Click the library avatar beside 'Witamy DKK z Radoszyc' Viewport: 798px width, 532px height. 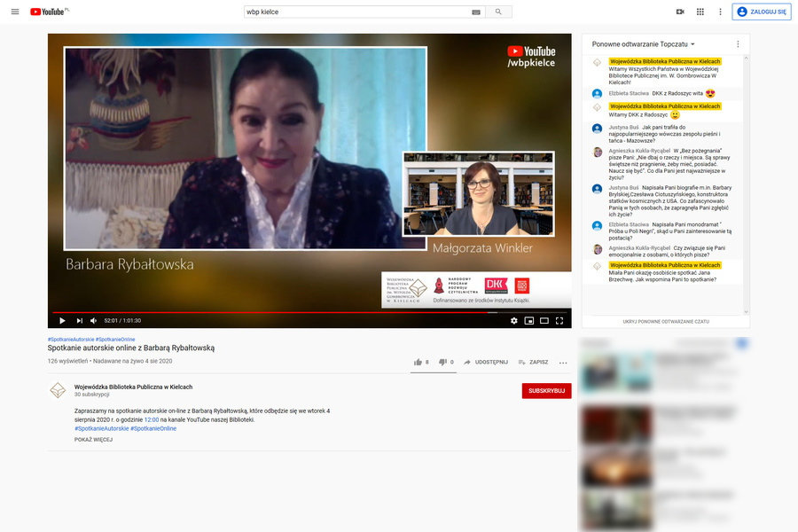click(598, 107)
